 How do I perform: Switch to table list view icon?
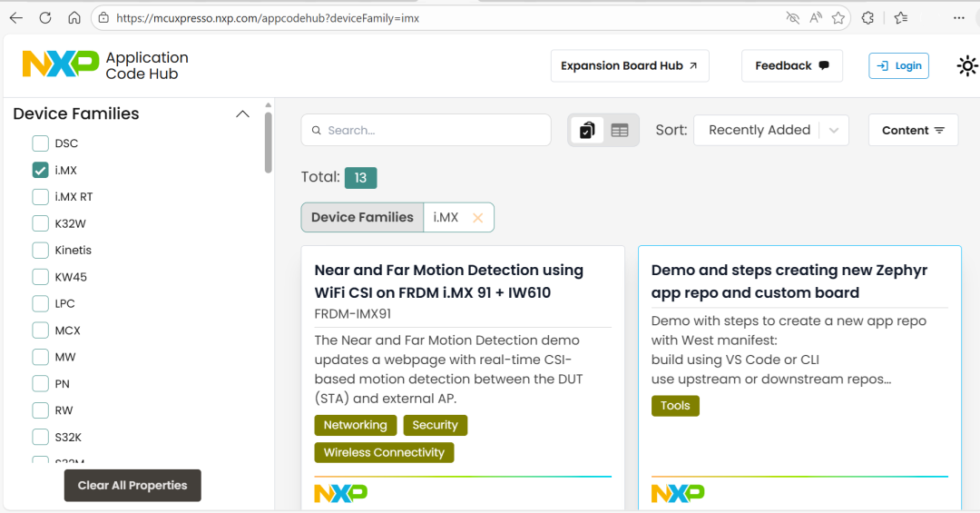coord(620,130)
